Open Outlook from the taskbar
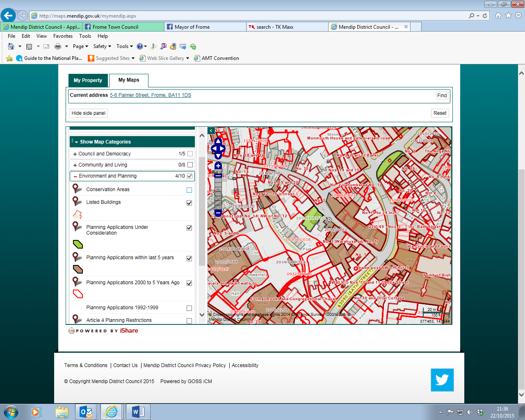Image resolution: width=525 pixels, height=420 pixels. pos(86,412)
